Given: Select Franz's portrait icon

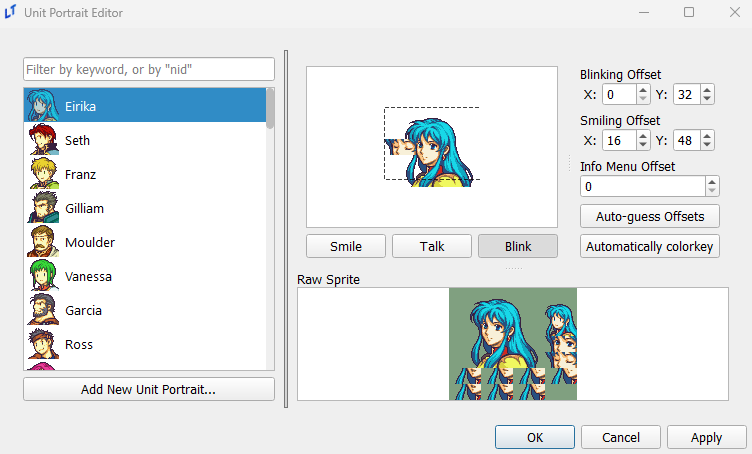Looking at the screenshot, I should click(43, 174).
